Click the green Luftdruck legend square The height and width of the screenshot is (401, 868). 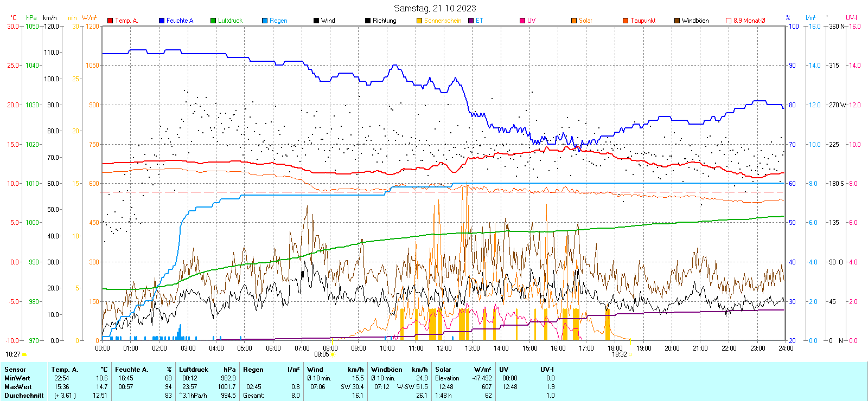point(213,21)
